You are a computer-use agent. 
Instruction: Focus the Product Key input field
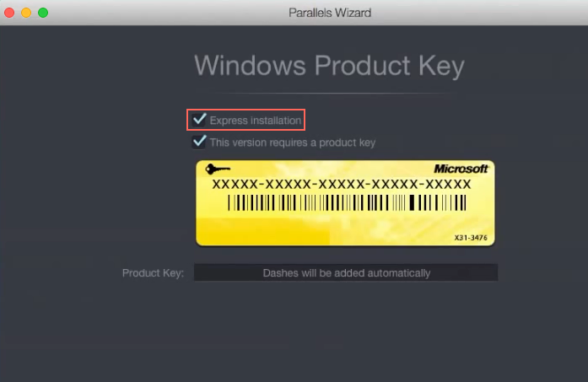[346, 272]
